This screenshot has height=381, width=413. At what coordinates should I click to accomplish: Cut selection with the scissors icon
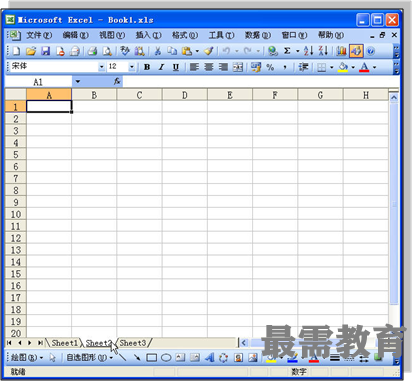(x=157, y=51)
